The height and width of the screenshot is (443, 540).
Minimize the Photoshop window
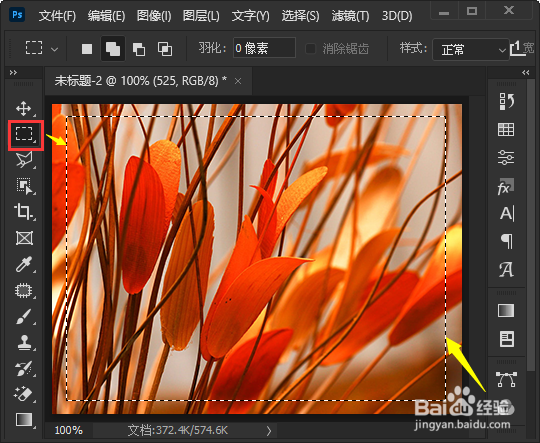tap(444, 12)
